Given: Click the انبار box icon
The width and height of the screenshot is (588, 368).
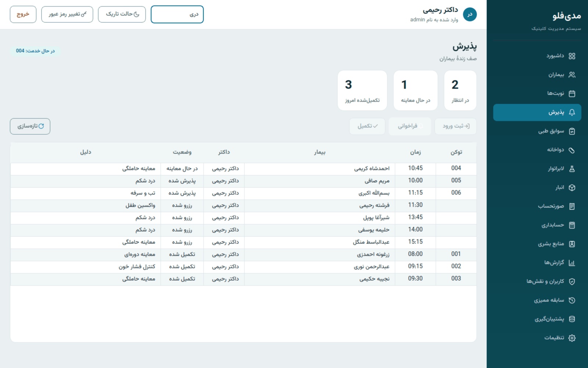Looking at the screenshot, I should click(572, 188).
